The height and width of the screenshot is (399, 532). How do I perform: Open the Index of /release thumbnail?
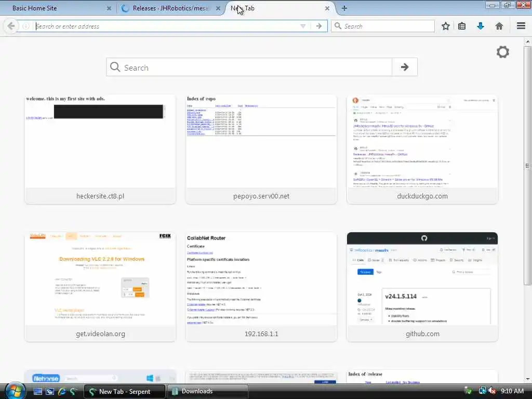point(422,377)
